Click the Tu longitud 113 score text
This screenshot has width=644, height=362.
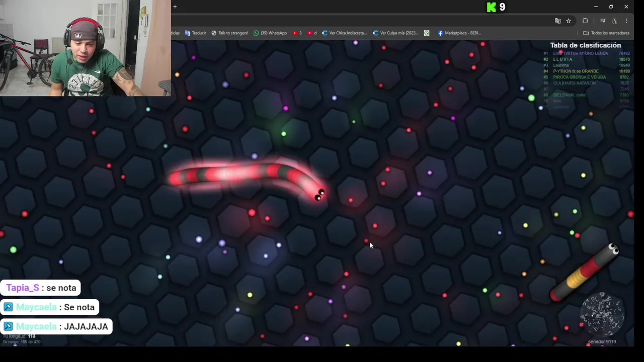point(19,336)
